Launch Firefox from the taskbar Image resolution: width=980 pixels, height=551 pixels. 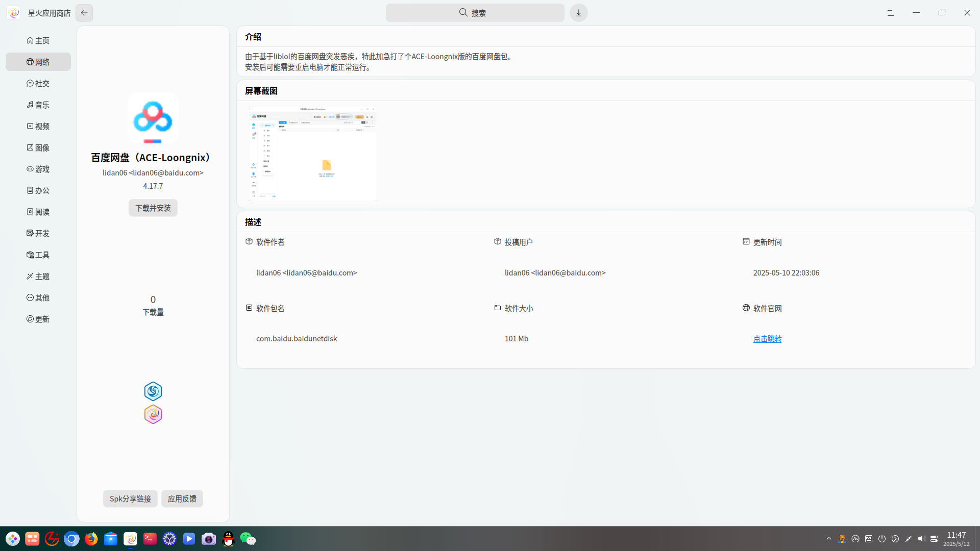click(91, 539)
